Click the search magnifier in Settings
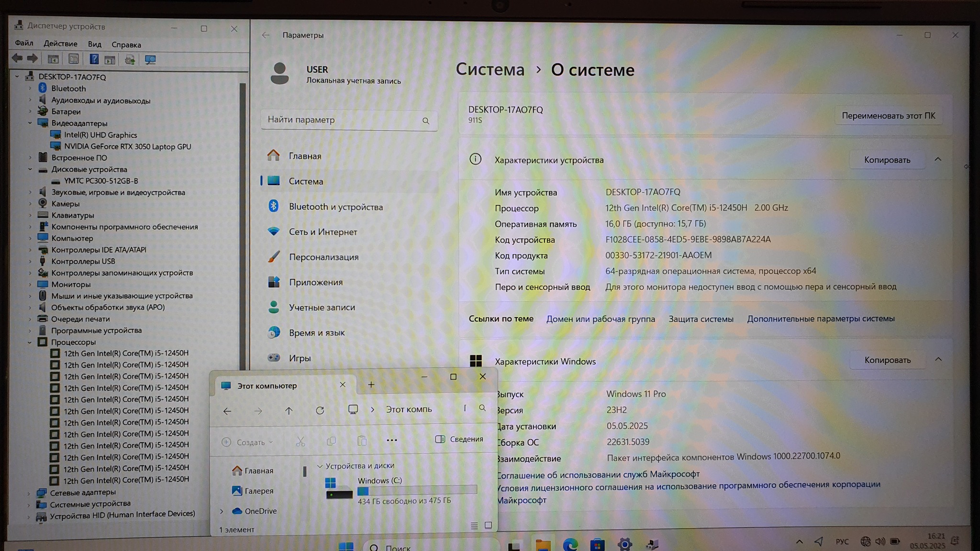The width and height of the screenshot is (980, 551). (x=425, y=121)
